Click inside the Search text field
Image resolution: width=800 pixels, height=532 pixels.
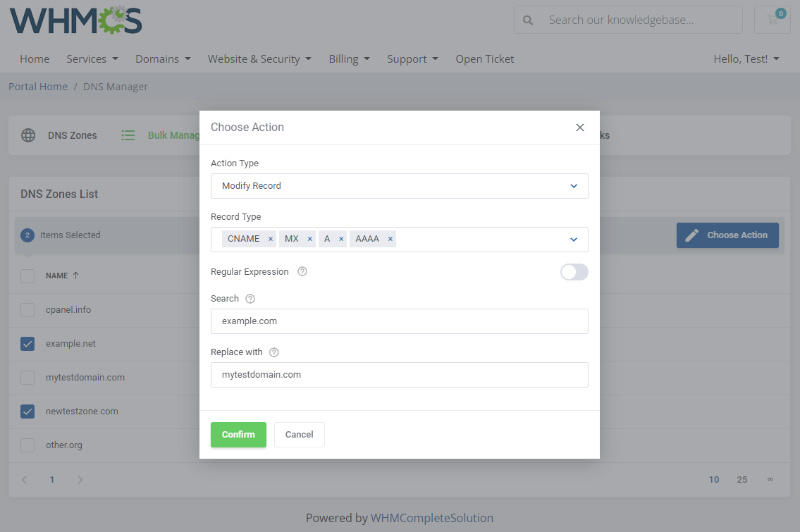(400, 321)
